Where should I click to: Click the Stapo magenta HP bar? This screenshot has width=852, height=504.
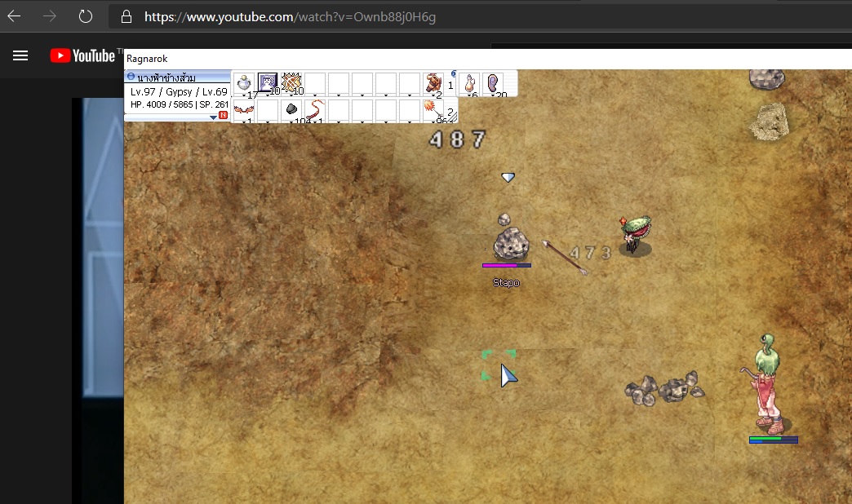tap(507, 266)
